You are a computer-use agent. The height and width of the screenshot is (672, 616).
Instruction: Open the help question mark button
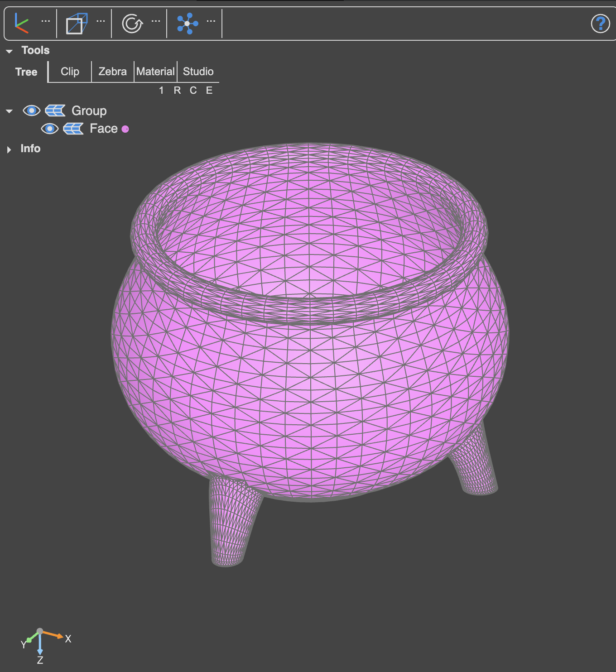click(601, 24)
